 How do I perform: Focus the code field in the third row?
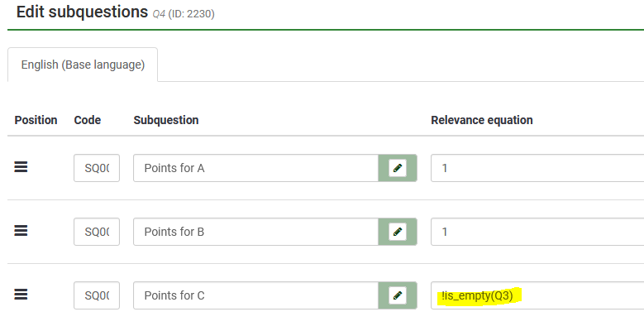[x=97, y=295]
